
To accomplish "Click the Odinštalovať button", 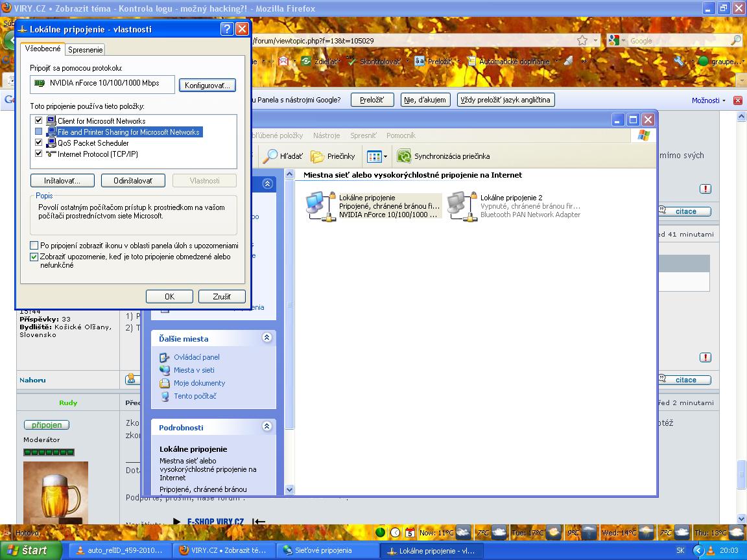I will click(133, 180).
